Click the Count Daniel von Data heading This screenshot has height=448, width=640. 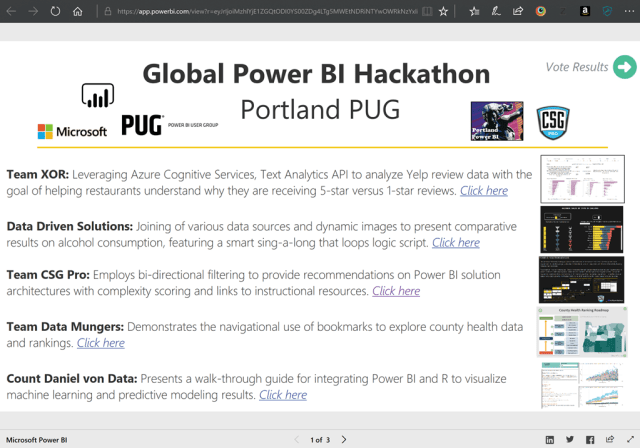point(72,379)
